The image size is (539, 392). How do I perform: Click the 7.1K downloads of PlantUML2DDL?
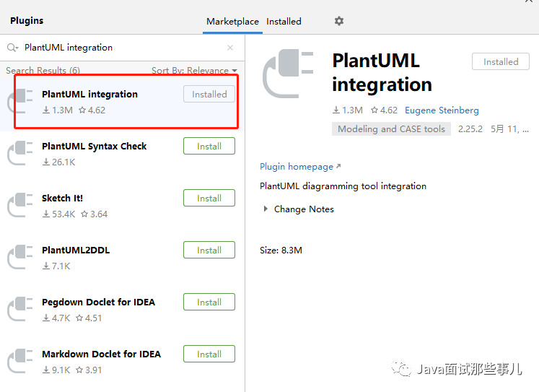[56, 266]
